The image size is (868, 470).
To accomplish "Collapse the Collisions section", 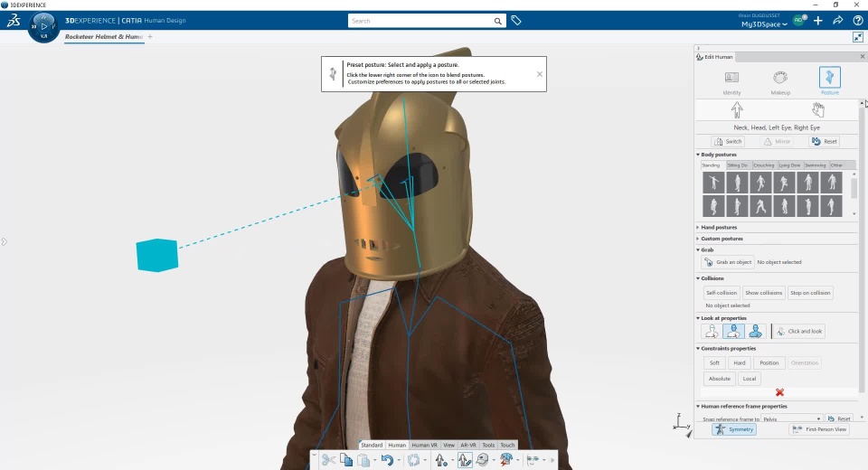I will tap(698, 278).
